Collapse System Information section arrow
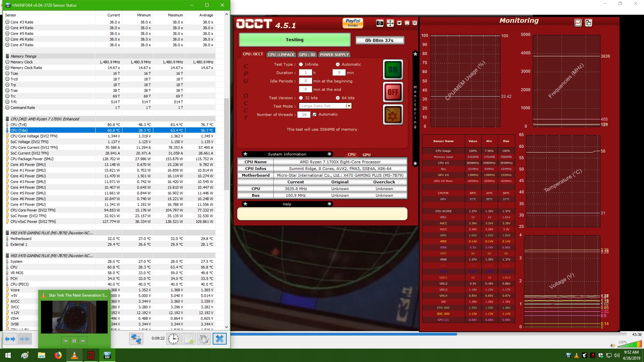Image resolution: width=644 pixels, height=362 pixels. pyautogui.click(x=329, y=154)
